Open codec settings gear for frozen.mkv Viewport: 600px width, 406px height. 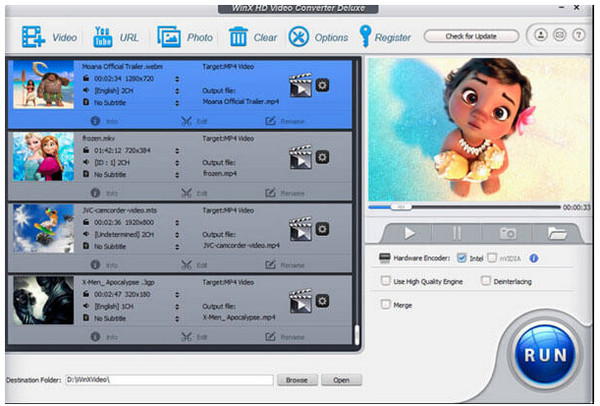(322, 157)
